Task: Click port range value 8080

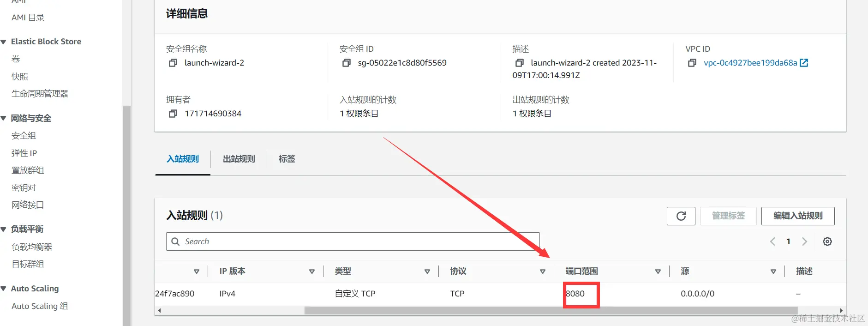Action: [575, 294]
